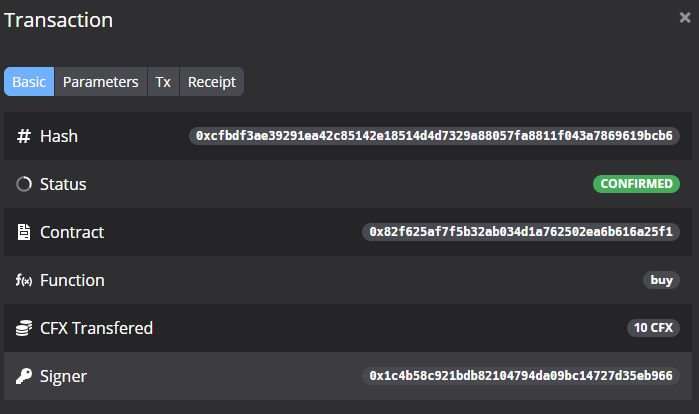Viewport: 699px width, 414px height.
Task: Close the Transaction dialog
Action: click(x=684, y=17)
